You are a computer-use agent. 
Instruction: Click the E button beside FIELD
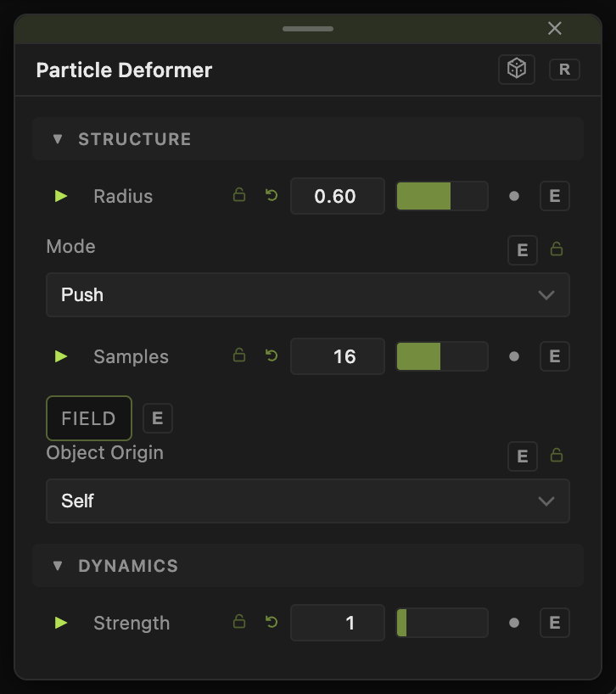click(158, 418)
